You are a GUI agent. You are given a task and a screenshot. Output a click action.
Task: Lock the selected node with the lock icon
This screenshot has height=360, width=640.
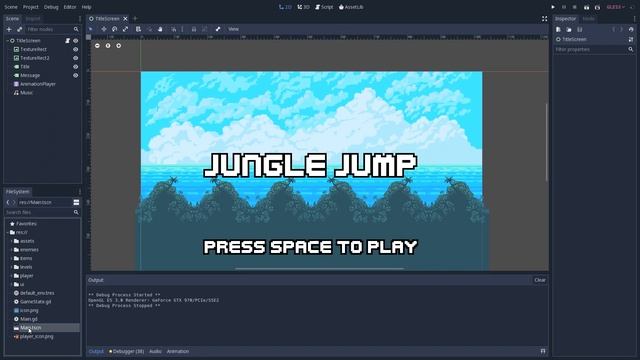click(194, 29)
